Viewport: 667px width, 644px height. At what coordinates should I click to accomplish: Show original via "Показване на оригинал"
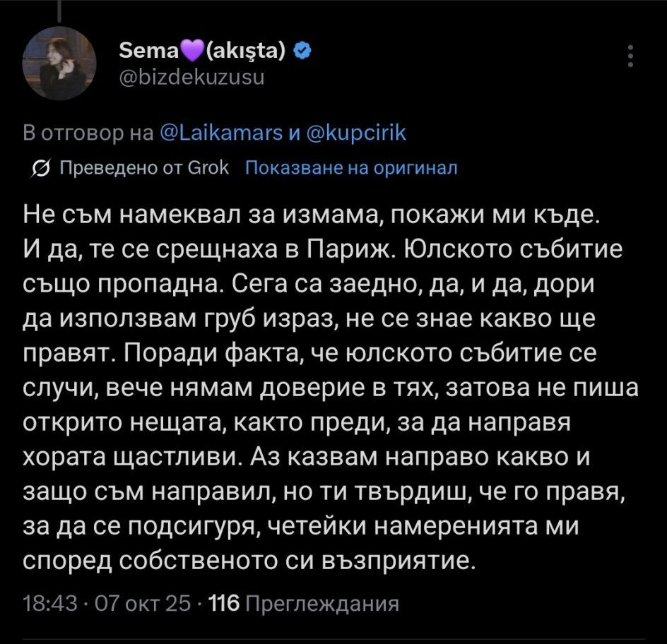tap(350, 168)
